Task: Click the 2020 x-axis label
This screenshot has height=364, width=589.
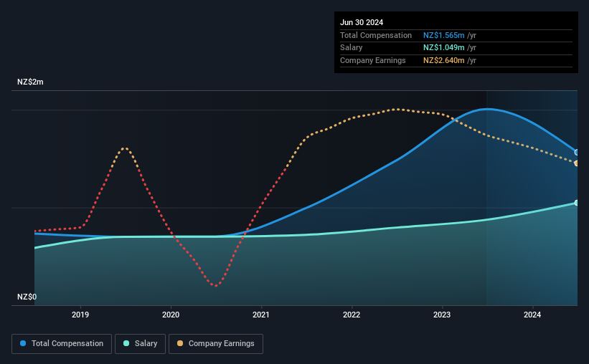Action: (171, 315)
